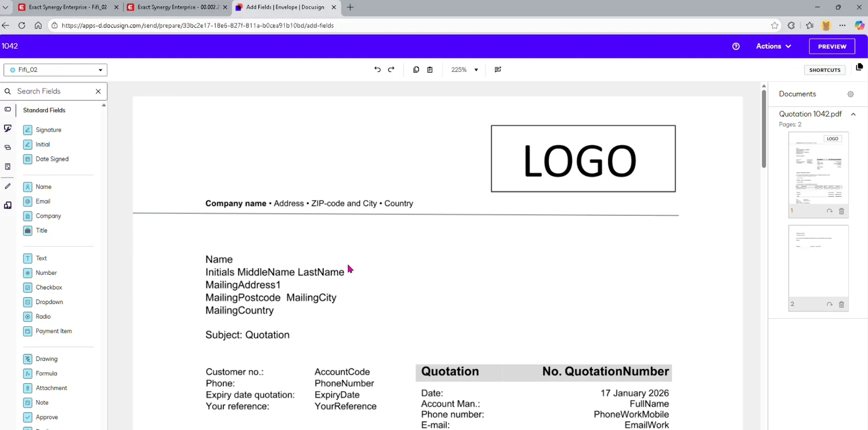Open browser extensions menu
The height and width of the screenshot is (430, 868).
(x=791, y=26)
